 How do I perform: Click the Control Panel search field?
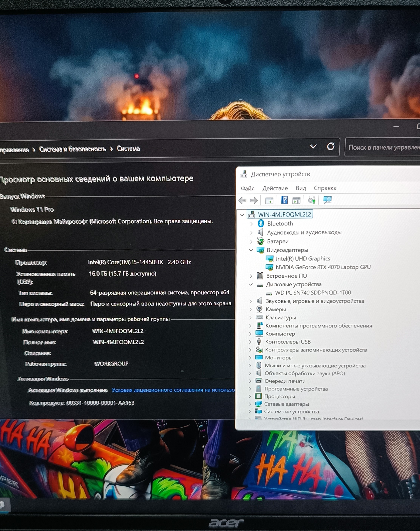click(382, 147)
